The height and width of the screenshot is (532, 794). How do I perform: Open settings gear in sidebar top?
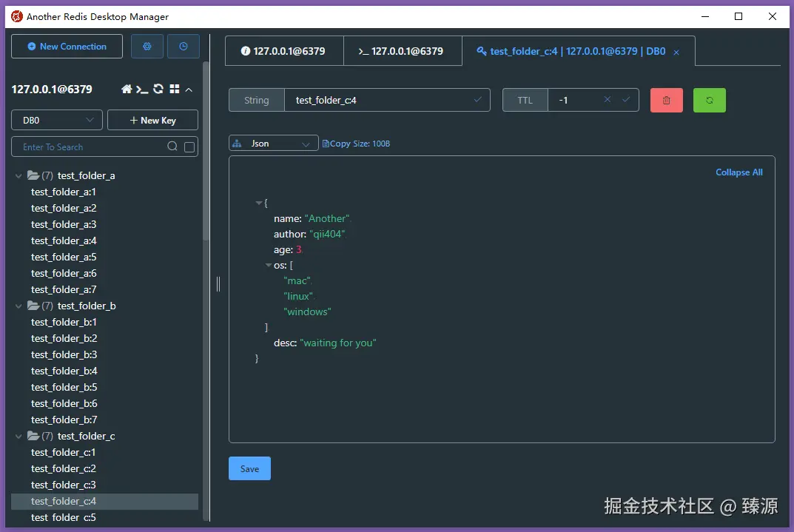click(147, 47)
